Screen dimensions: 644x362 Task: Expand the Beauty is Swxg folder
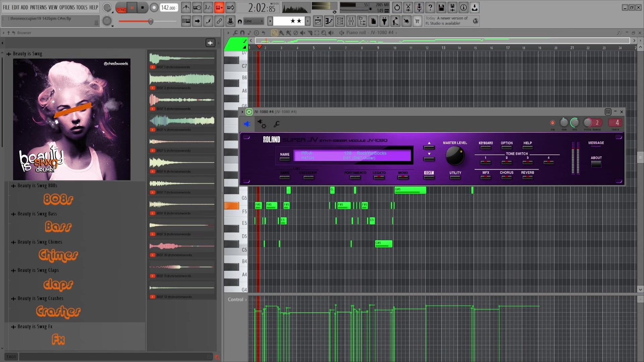coord(28,54)
